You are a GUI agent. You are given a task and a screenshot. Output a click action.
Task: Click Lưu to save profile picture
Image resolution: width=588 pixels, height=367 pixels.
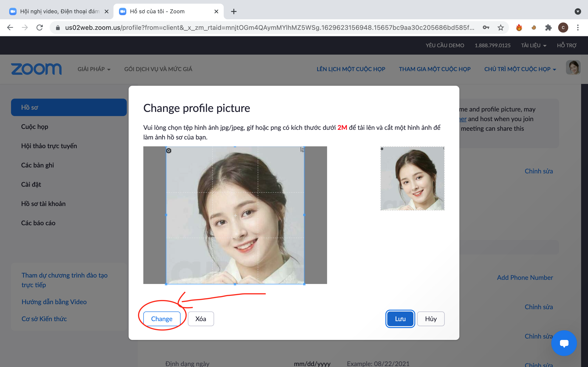399,318
